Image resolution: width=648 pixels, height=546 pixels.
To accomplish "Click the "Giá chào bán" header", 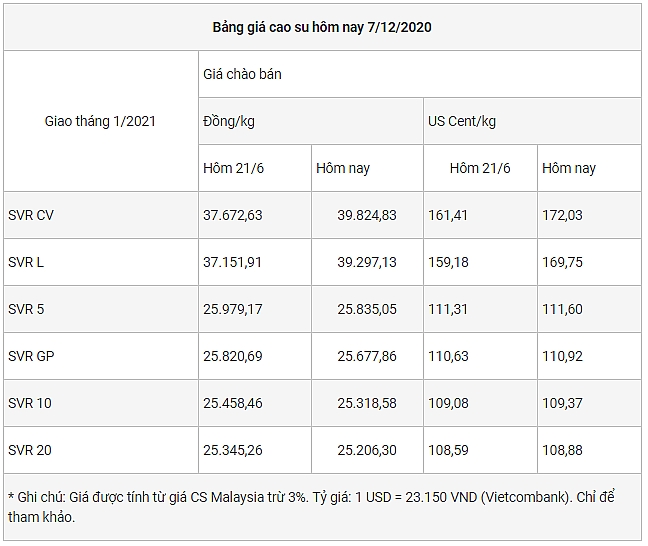I will pos(242,74).
